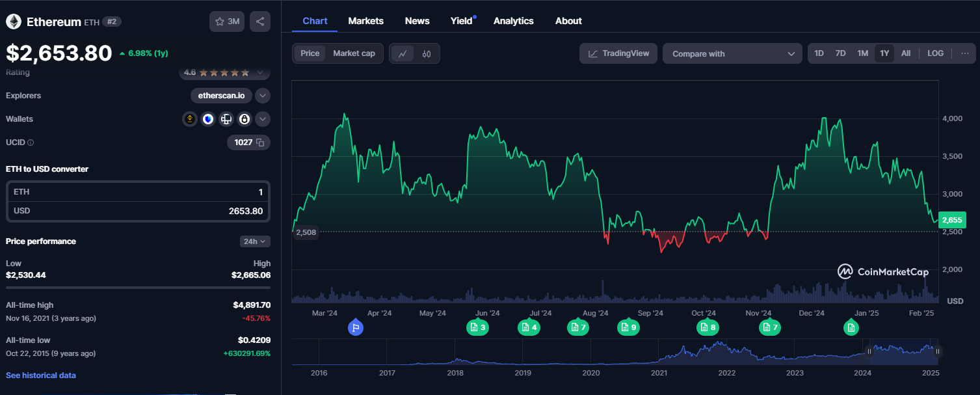
Task: Open the Oct '24 news marker with 8
Action: click(708, 327)
